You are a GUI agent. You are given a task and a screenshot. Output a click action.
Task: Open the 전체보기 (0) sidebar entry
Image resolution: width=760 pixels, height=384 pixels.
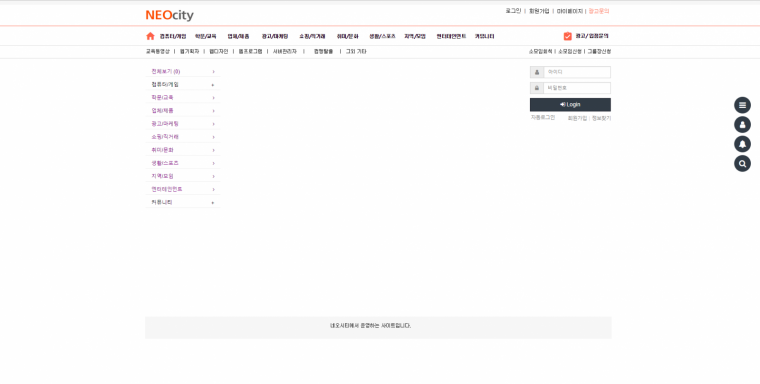[x=183, y=71]
